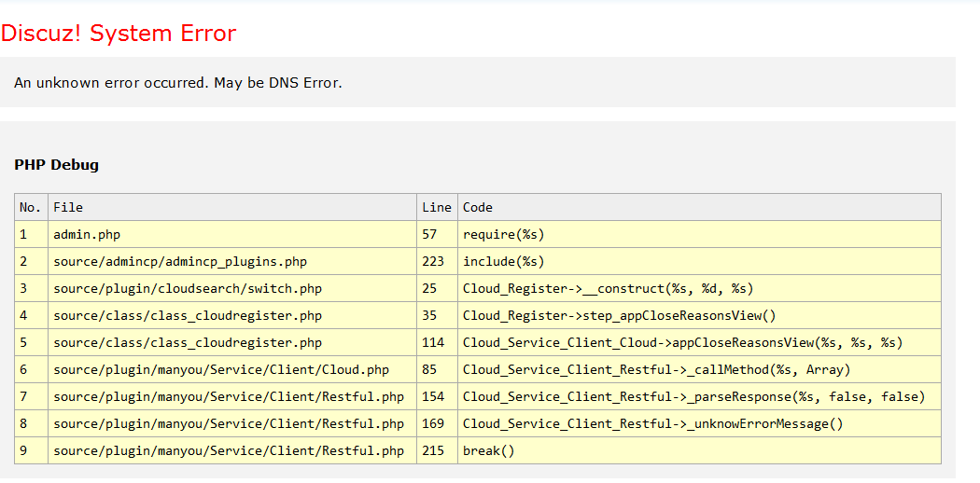Screen dimensions: 980x483
Task: Click line number 57
Action: click(x=438, y=235)
